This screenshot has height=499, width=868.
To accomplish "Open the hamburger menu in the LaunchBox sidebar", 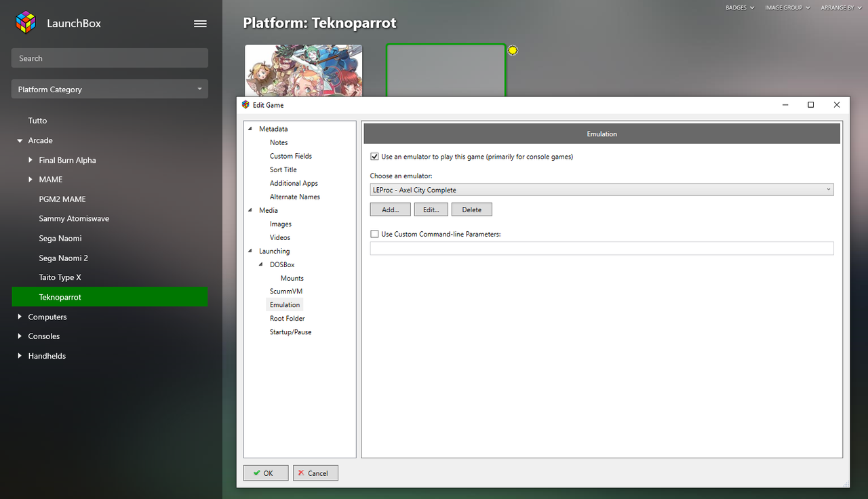I will click(x=200, y=23).
